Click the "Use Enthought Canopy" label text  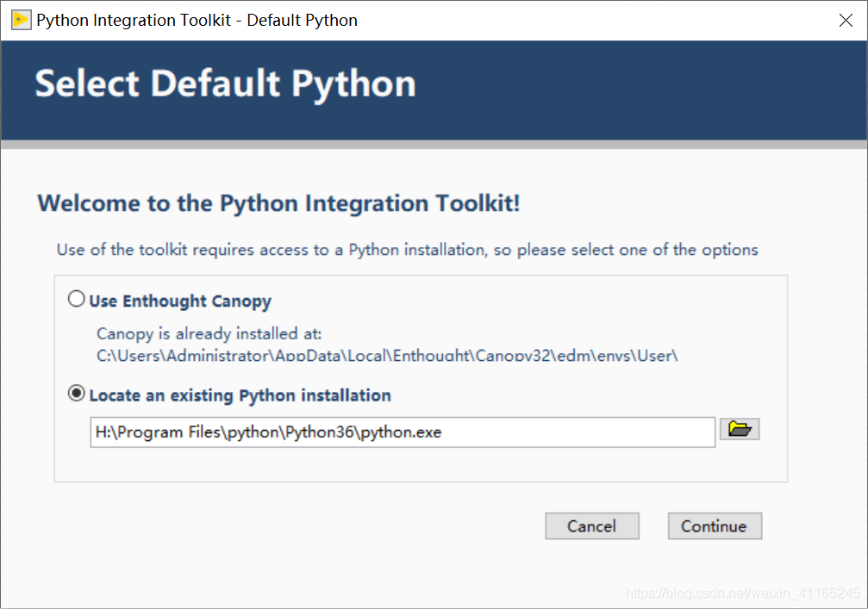point(180,301)
